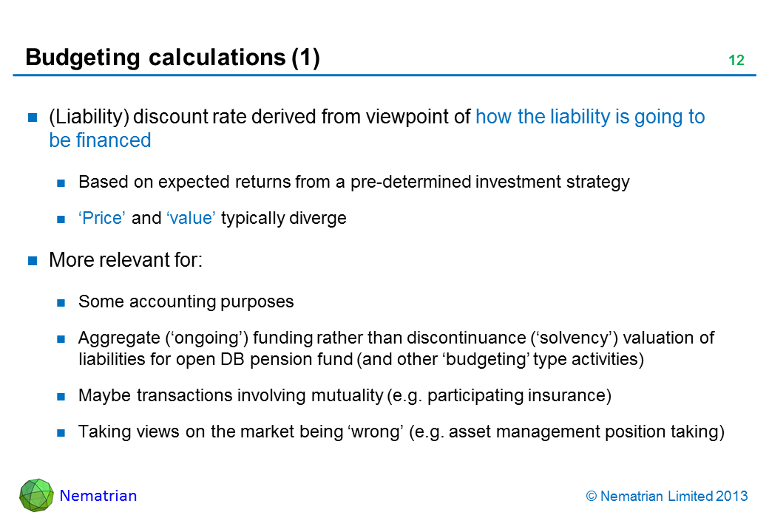Click the bullet square beside '(Liability) discount rate'
The width and height of the screenshot is (769, 532).
pyautogui.click(x=33, y=117)
